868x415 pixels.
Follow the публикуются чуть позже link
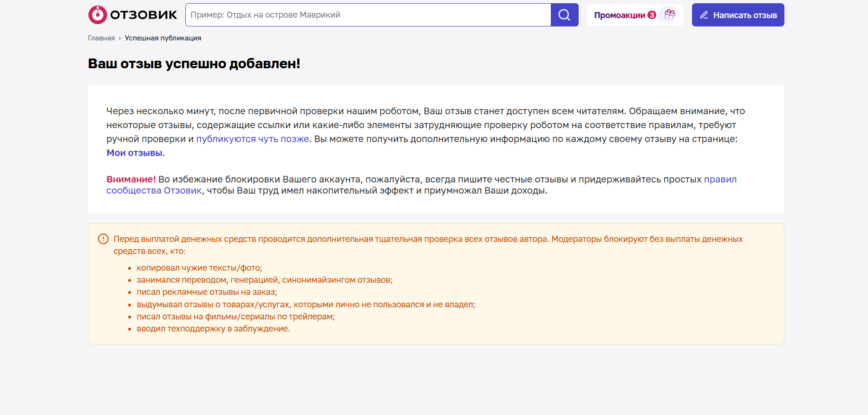pos(253,139)
